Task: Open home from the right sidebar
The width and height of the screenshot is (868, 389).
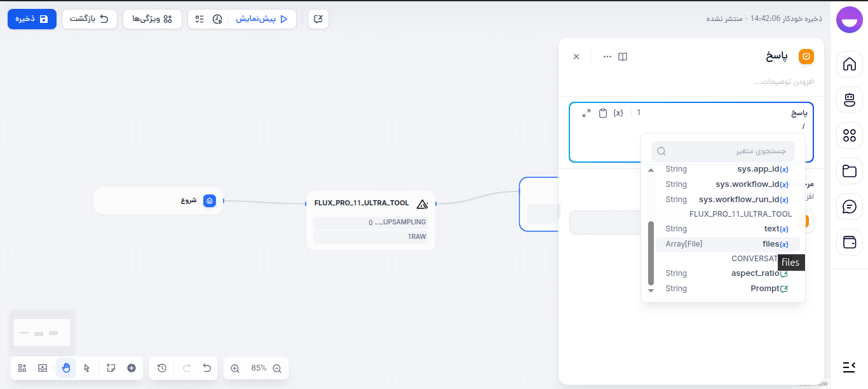Action: [x=850, y=64]
